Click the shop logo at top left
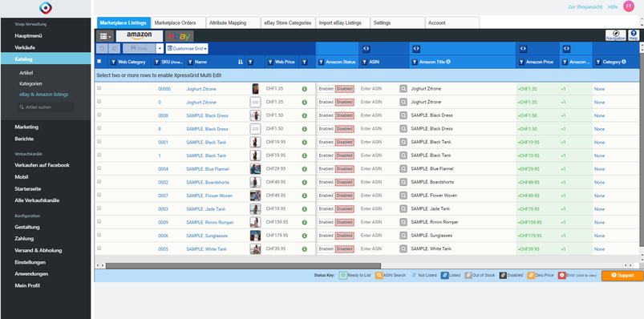Viewport: 644px width, 319px height. coord(46,8)
